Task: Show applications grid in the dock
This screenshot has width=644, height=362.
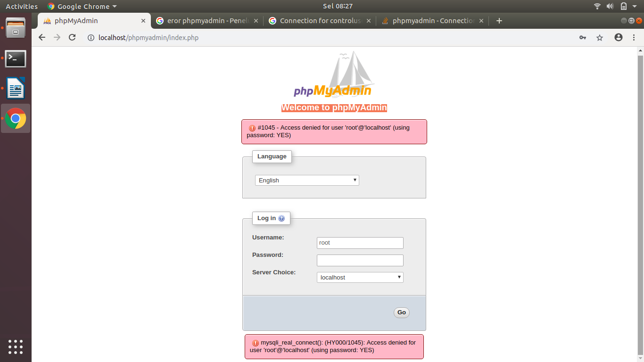Action: pos(16,347)
